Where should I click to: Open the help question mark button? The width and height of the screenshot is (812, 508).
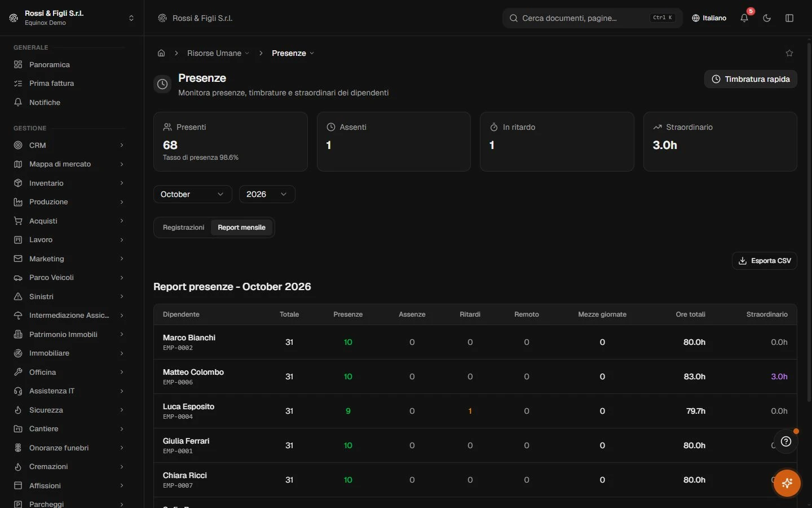pos(786,441)
